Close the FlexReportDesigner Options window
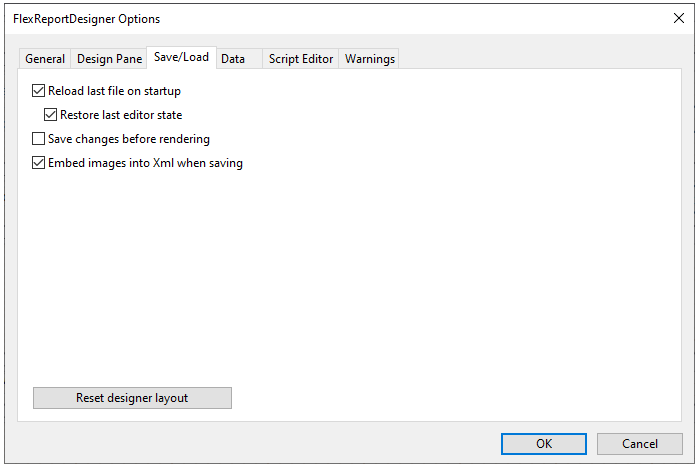The height and width of the screenshot is (467, 697). [x=678, y=18]
